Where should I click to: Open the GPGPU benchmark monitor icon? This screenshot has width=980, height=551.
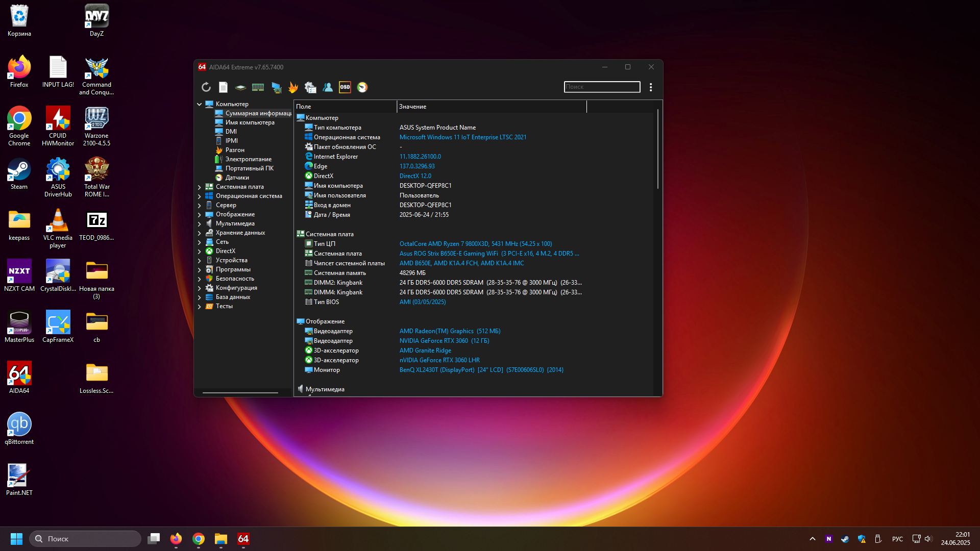[x=276, y=87]
